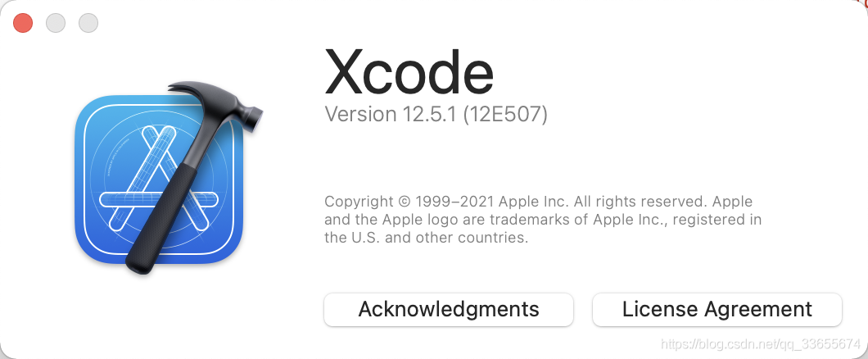Open the Acknowledgments page
The image size is (868, 359).
tap(449, 309)
